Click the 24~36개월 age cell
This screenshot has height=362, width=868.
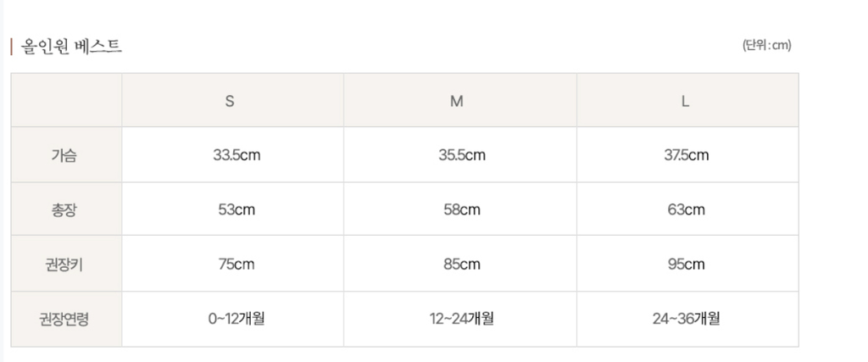[x=686, y=319]
